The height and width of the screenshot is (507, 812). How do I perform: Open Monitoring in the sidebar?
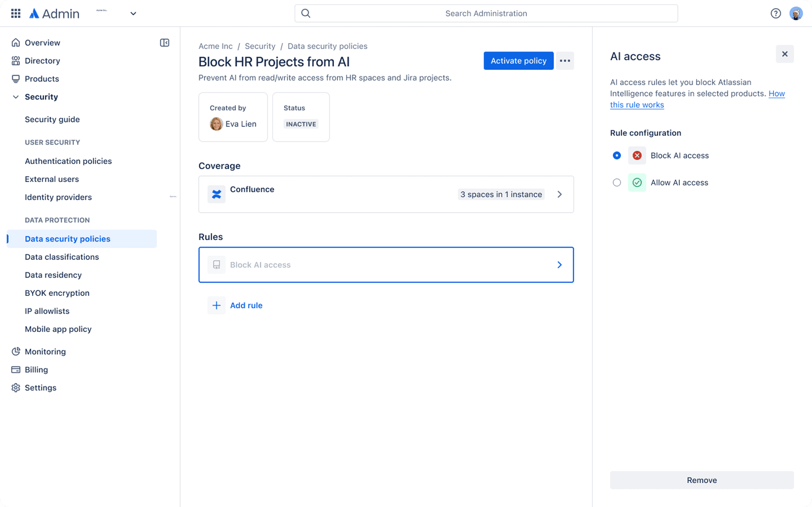click(45, 352)
